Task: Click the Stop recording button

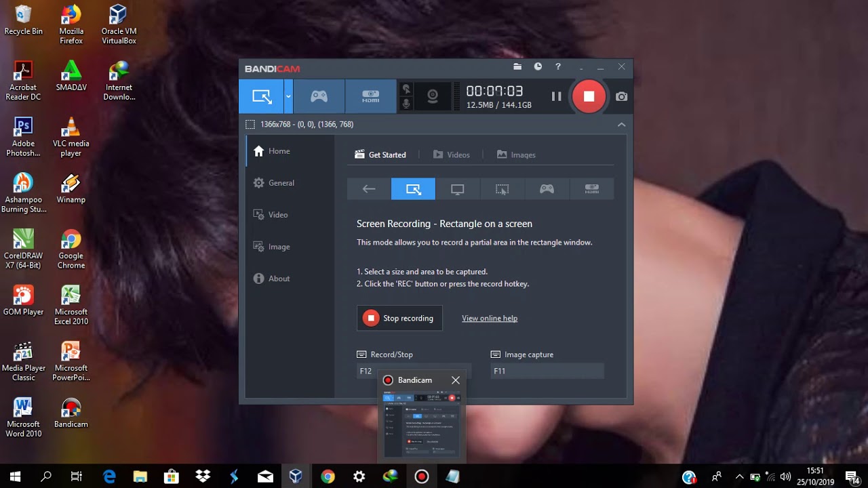Action: click(399, 318)
